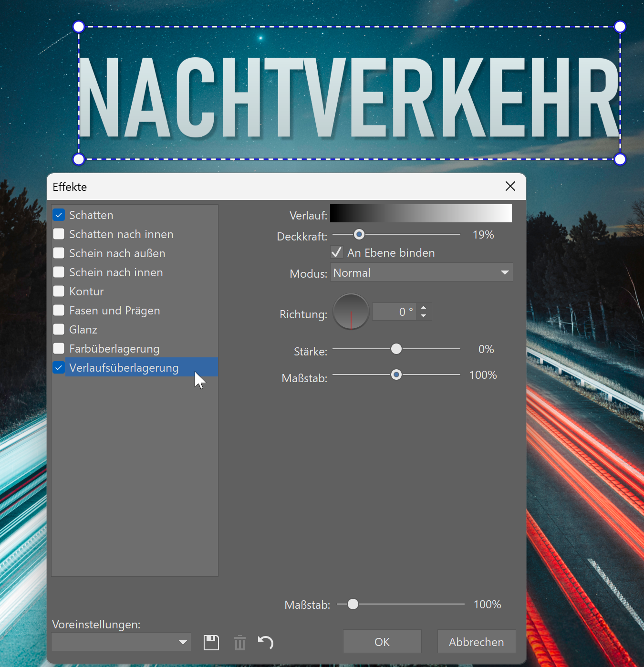
Task: Confirm the effects with OK
Action: coord(382,642)
